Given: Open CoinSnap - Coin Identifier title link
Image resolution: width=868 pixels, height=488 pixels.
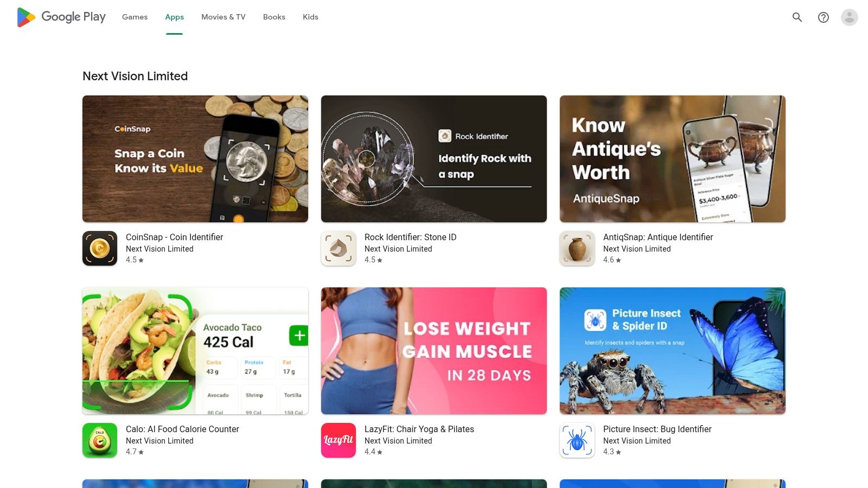Looking at the screenshot, I should pyautogui.click(x=174, y=237).
